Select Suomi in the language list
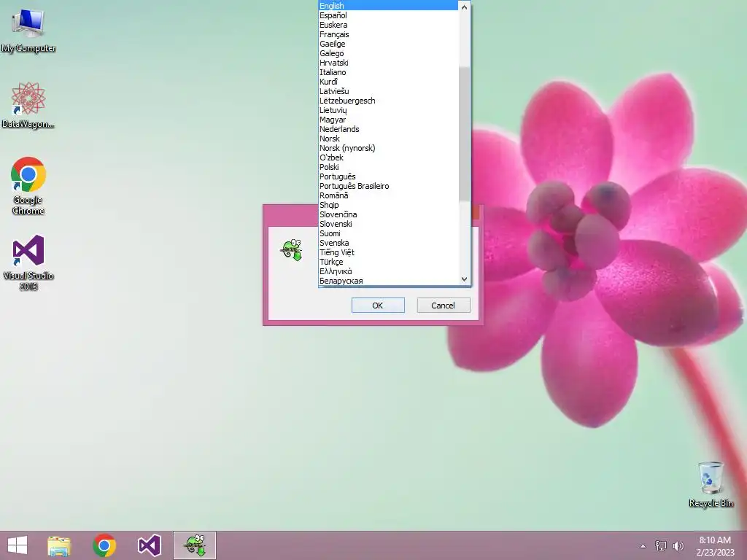747x560 pixels. coord(388,233)
